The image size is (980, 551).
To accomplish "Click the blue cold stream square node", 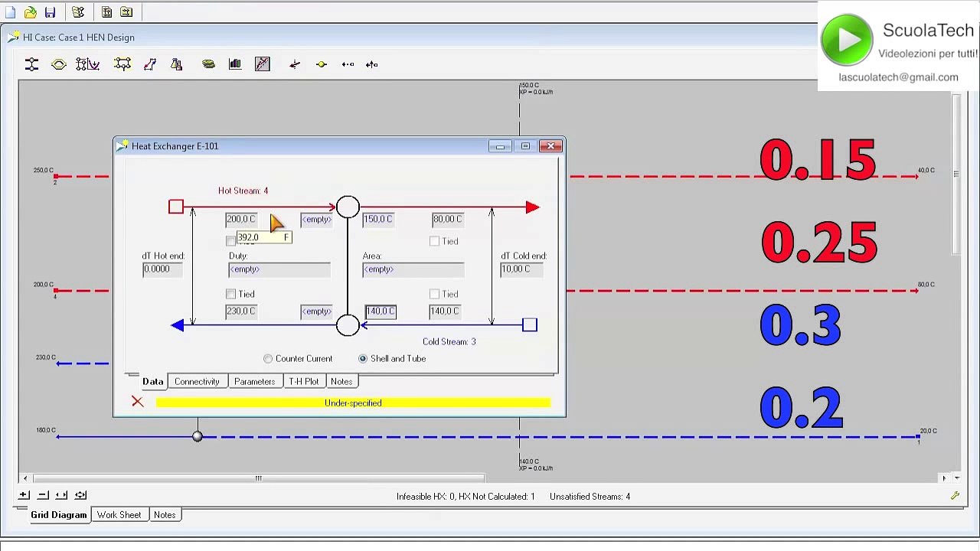I will (529, 325).
